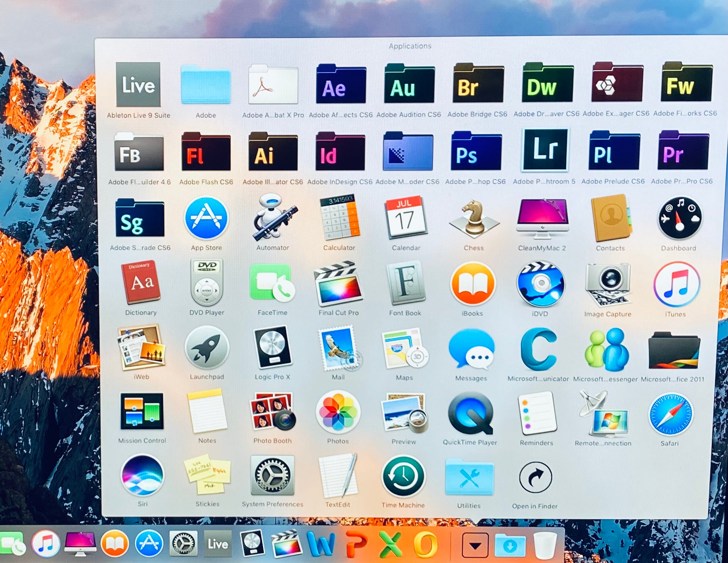Viewport: 728px width, 563px height.
Task: Open Image Capture
Action: tap(609, 285)
